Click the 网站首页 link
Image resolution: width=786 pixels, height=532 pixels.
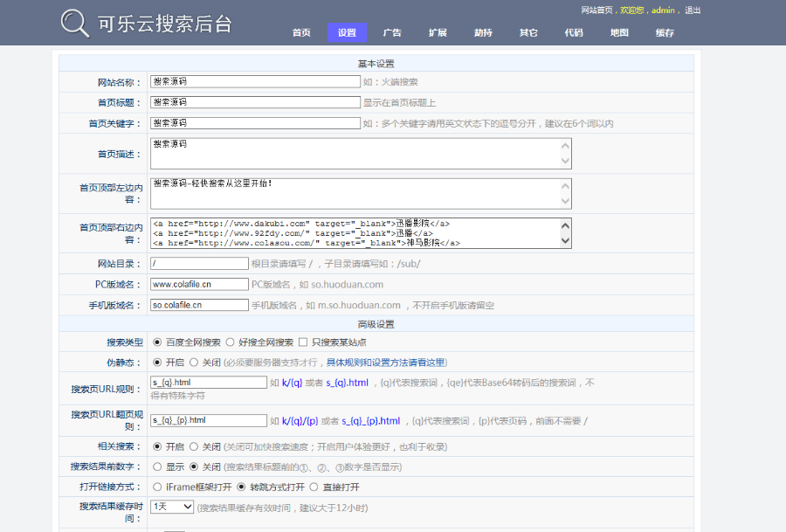[598, 10]
